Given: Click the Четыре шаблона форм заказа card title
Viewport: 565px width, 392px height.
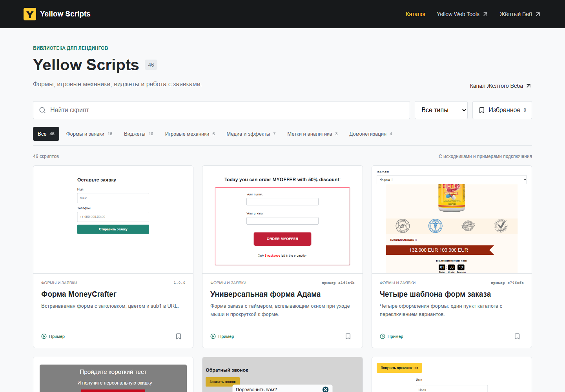Looking at the screenshot, I should (x=435, y=294).
